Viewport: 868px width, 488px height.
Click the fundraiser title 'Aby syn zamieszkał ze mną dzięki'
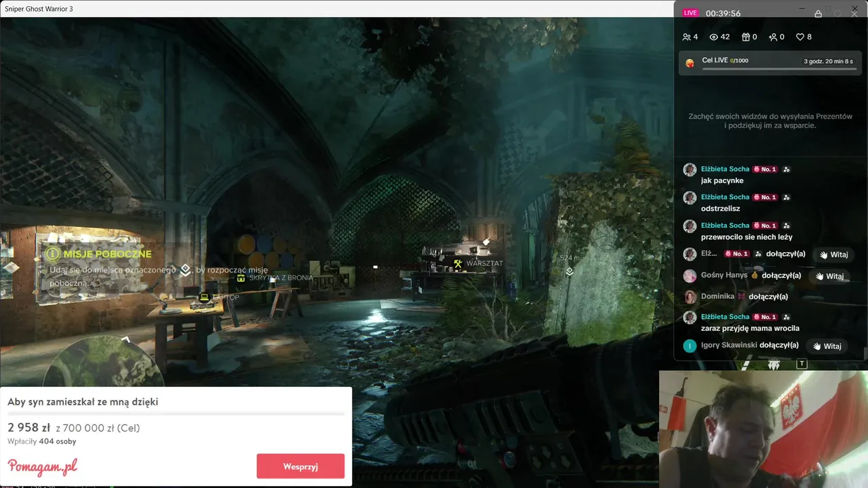(83, 402)
